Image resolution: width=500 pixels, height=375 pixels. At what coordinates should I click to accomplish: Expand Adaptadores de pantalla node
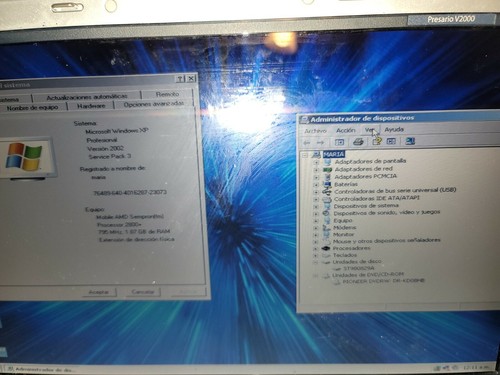point(316,163)
